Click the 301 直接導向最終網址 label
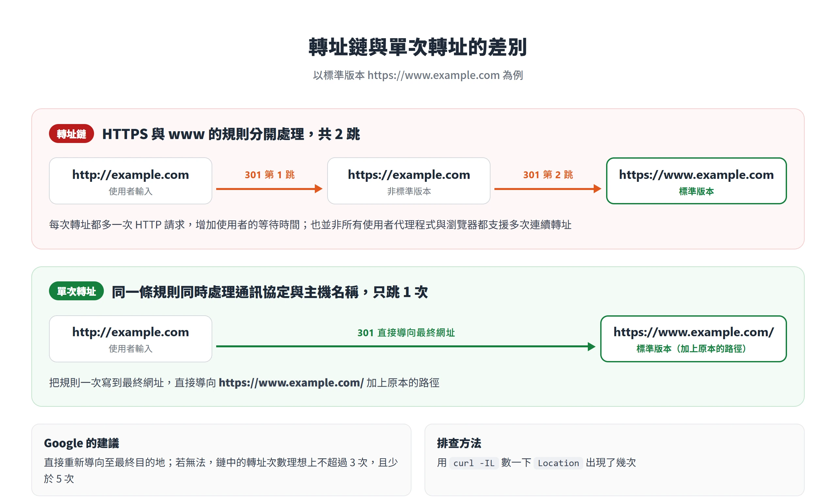 pos(406,333)
